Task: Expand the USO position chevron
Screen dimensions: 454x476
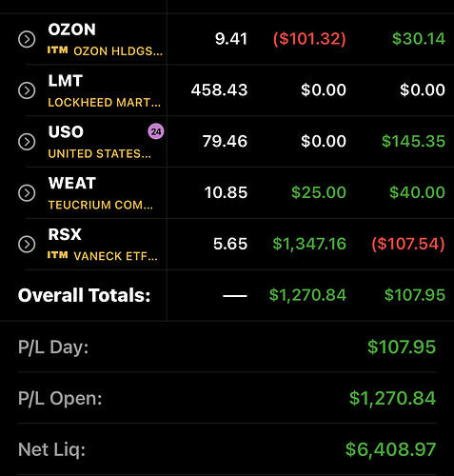Action: point(27,142)
